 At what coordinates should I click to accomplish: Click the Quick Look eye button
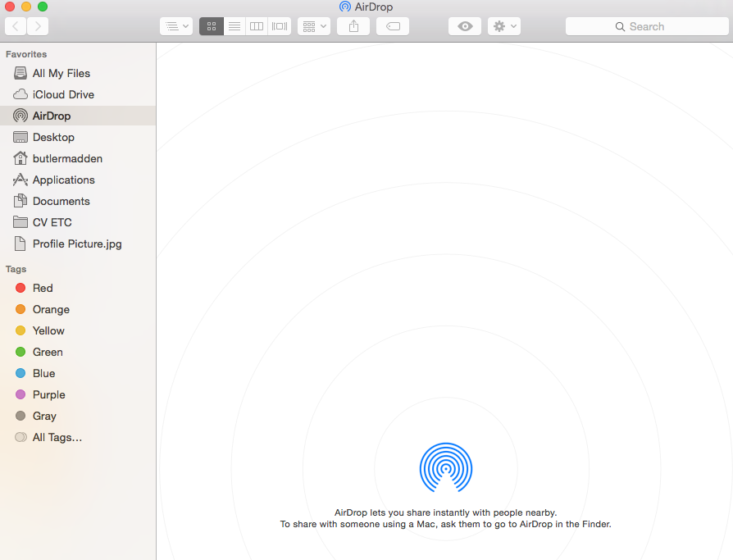point(465,26)
